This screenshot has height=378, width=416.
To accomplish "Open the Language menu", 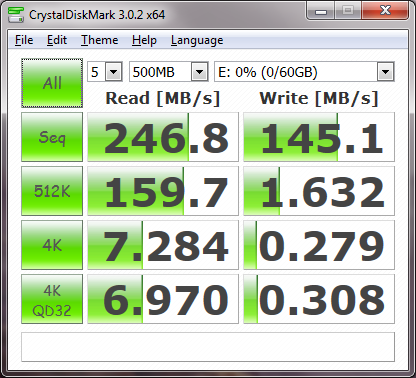I will tap(197, 40).
